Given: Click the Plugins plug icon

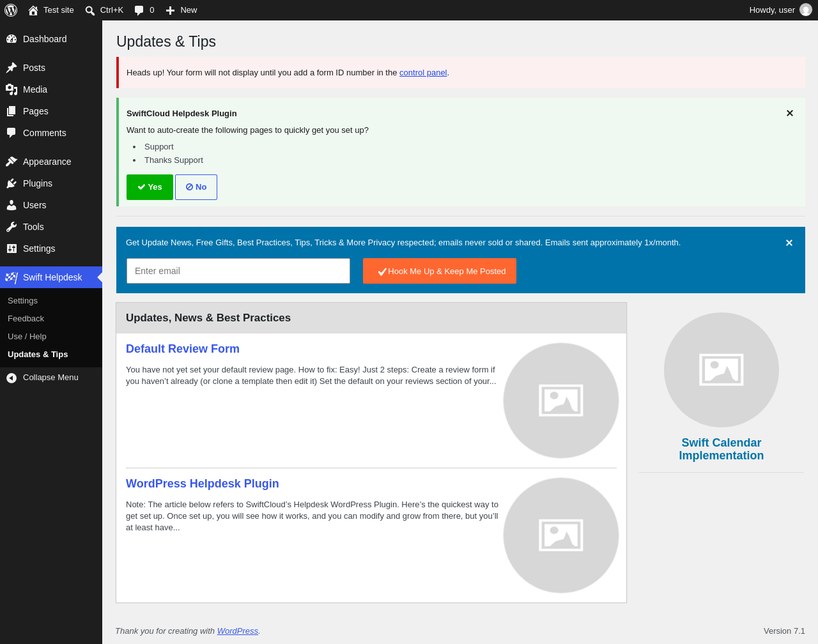Looking at the screenshot, I should pos(12,183).
